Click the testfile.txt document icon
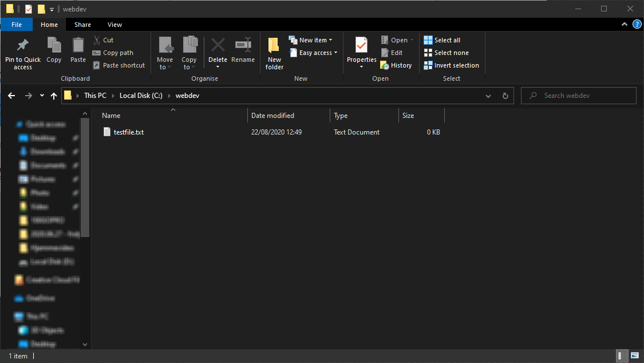The image size is (644, 363). 107,132
